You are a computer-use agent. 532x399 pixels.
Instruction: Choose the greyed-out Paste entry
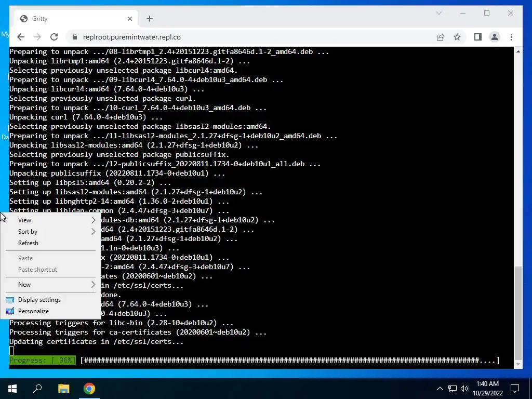pyautogui.click(x=51, y=258)
